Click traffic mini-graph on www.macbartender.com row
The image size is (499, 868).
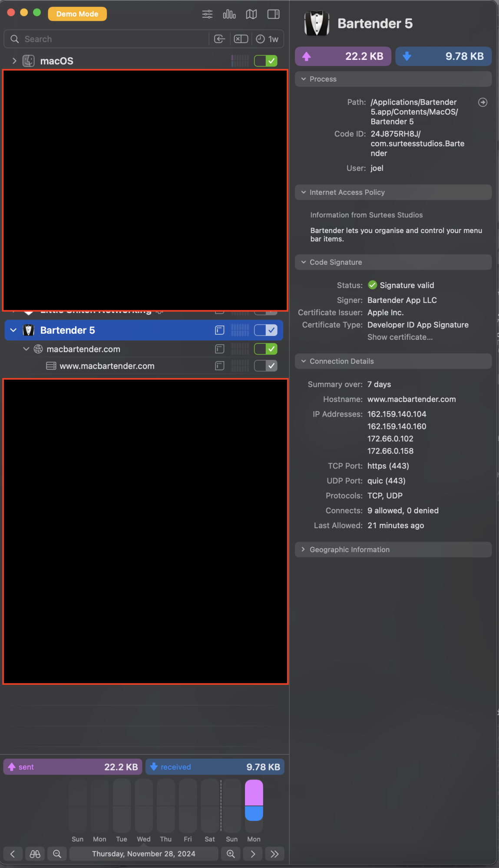click(x=240, y=366)
